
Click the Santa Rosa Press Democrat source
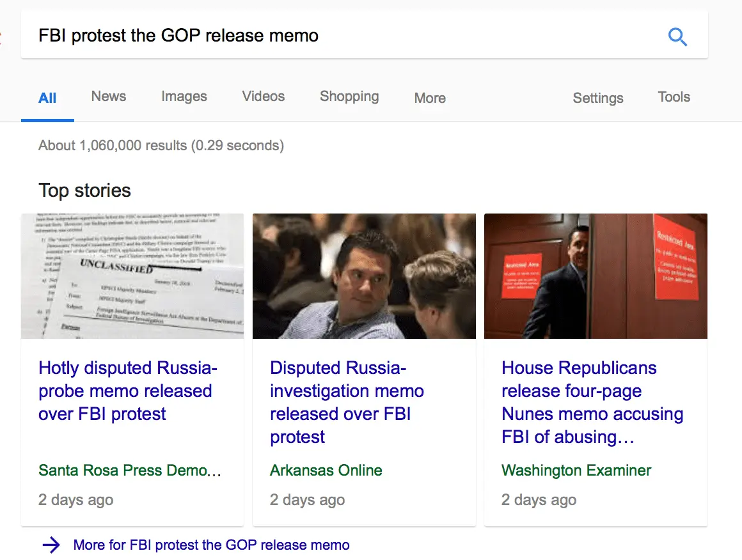130,471
